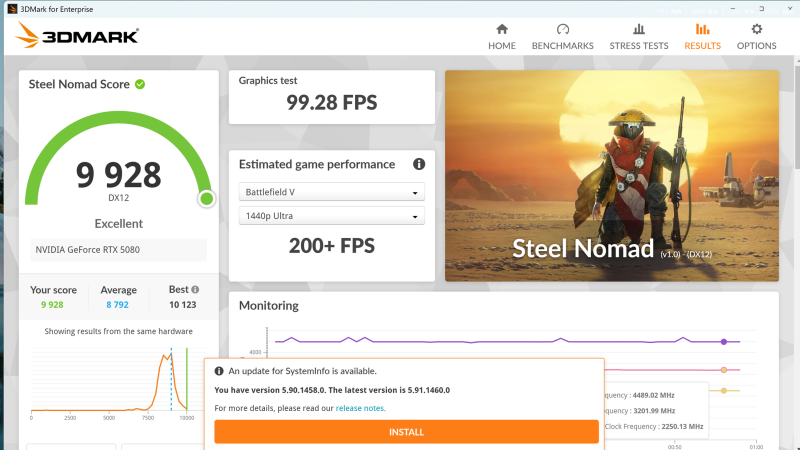The height and width of the screenshot is (450, 800).
Task: Click the green validated score checkmark
Action: tap(140, 84)
